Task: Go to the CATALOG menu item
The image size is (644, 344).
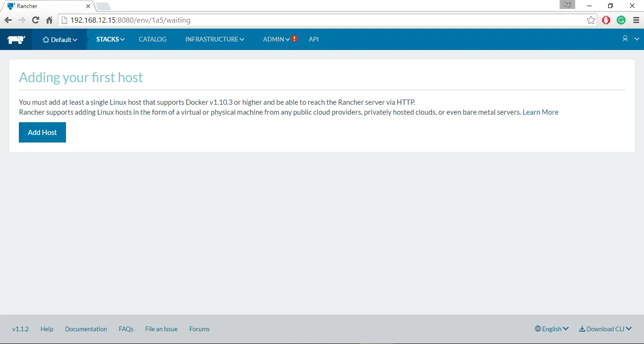Action: click(x=153, y=39)
